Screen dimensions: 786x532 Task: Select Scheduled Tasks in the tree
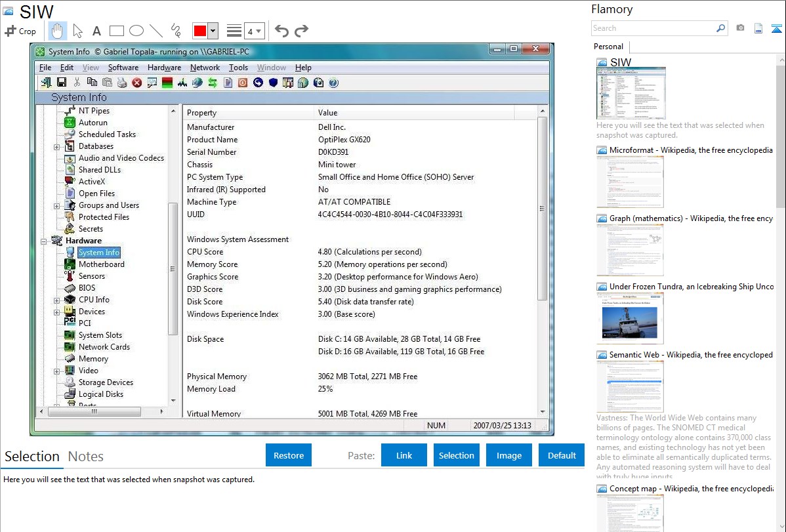pyautogui.click(x=108, y=134)
